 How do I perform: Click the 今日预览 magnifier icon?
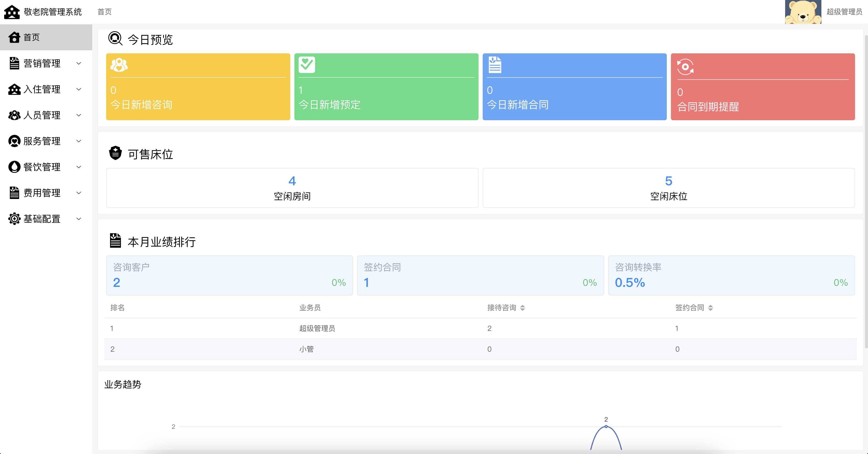point(115,38)
